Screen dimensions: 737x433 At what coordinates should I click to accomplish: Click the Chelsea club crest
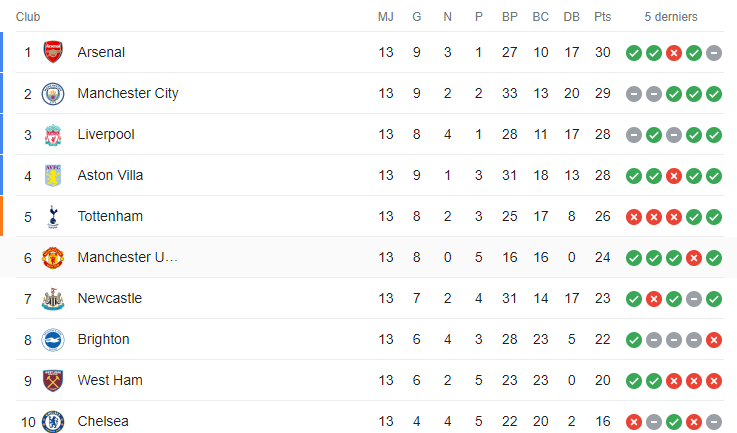pyautogui.click(x=53, y=421)
